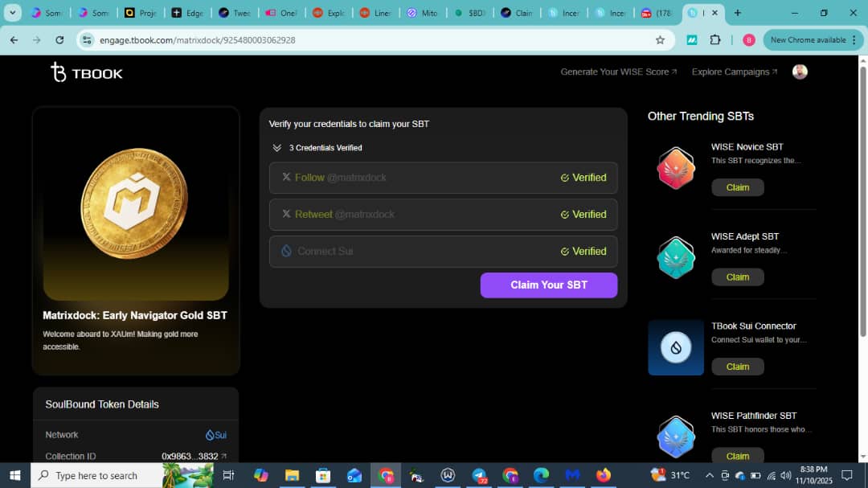
Task: Open the tab search dropdown
Action: [x=12, y=12]
